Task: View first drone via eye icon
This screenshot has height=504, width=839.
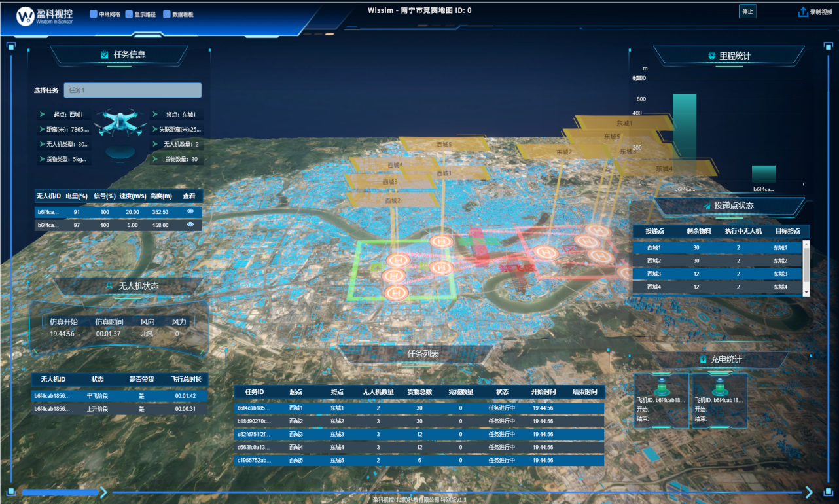Action: 190,212
